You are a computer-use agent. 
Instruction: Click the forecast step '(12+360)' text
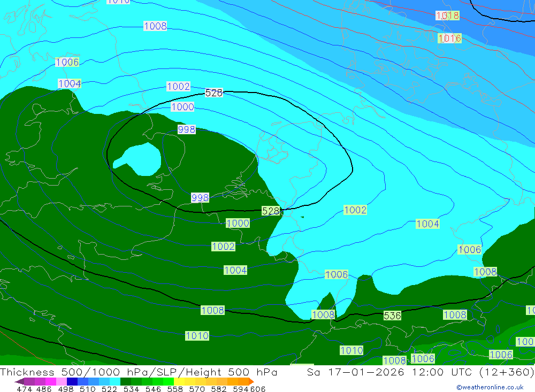(507, 372)
